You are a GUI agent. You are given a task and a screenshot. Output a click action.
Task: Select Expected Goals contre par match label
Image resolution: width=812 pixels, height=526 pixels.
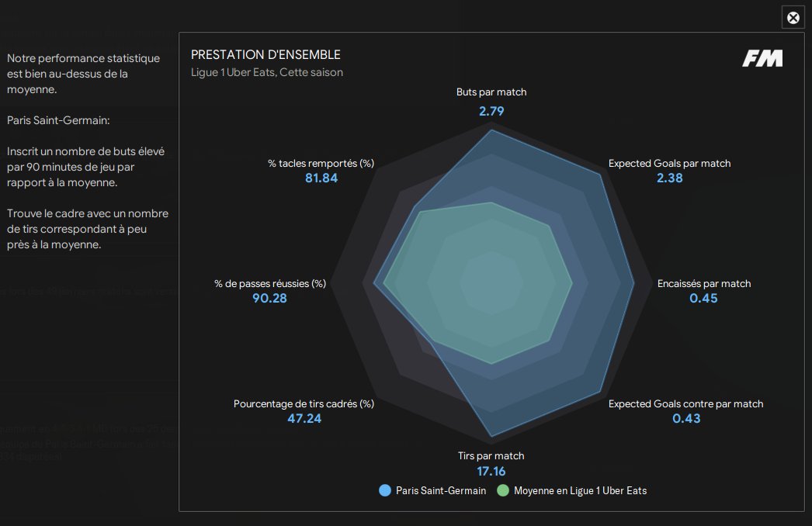685,404
